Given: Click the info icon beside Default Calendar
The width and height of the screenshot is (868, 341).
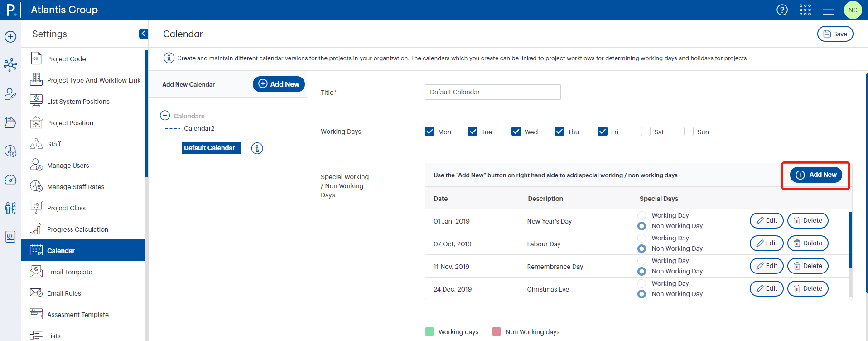Looking at the screenshot, I should pyautogui.click(x=257, y=148).
